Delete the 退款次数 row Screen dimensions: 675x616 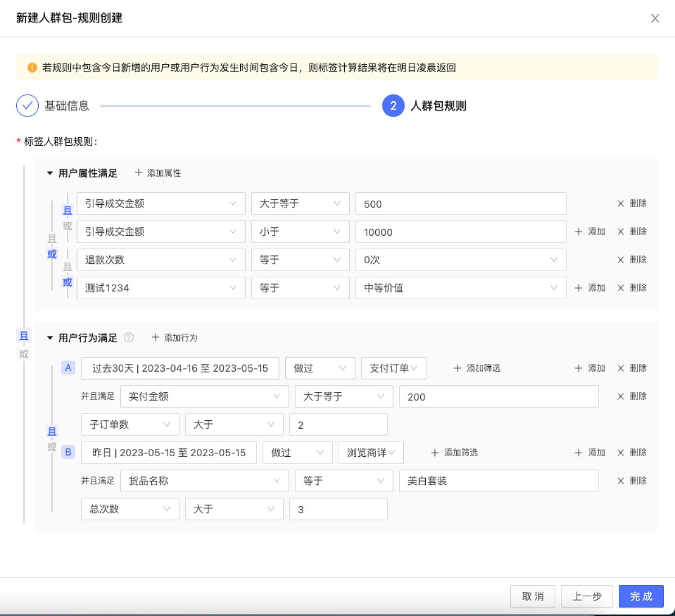tap(632, 260)
